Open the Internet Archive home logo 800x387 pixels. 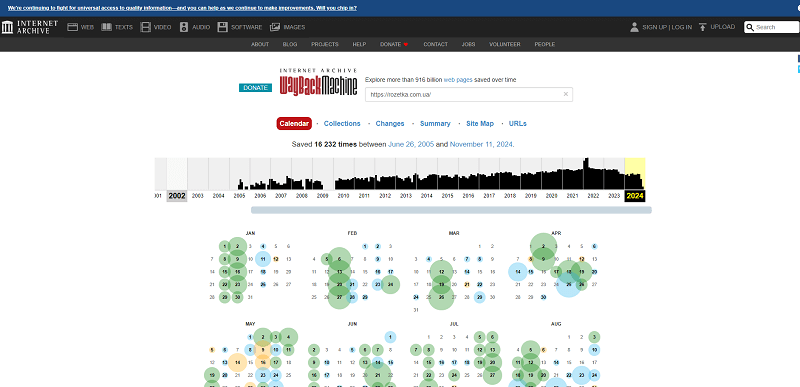[x=30, y=27]
